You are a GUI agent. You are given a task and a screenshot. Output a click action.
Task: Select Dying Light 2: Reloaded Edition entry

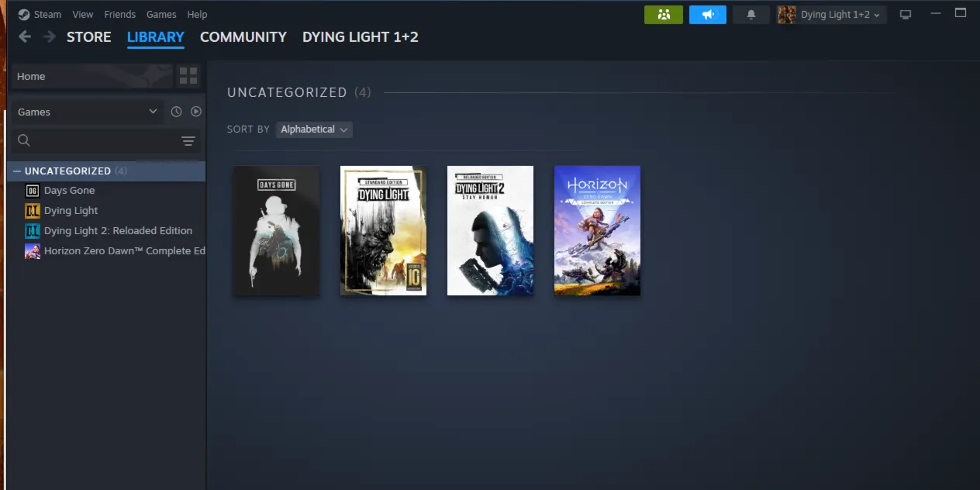[118, 231]
